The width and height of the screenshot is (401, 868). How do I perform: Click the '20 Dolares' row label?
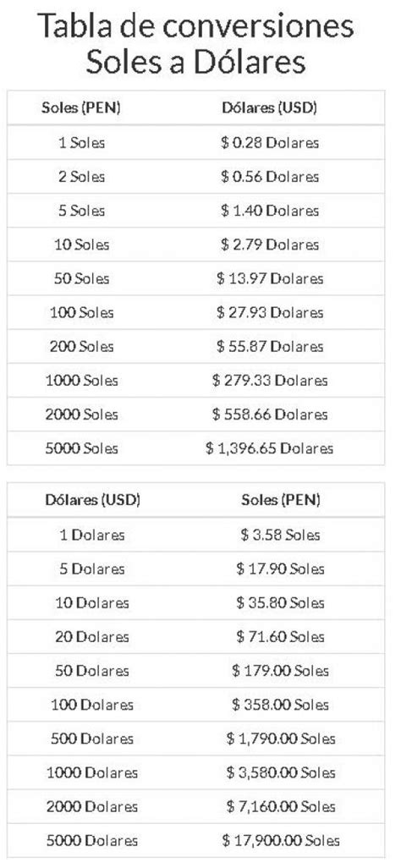click(x=92, y=636)
